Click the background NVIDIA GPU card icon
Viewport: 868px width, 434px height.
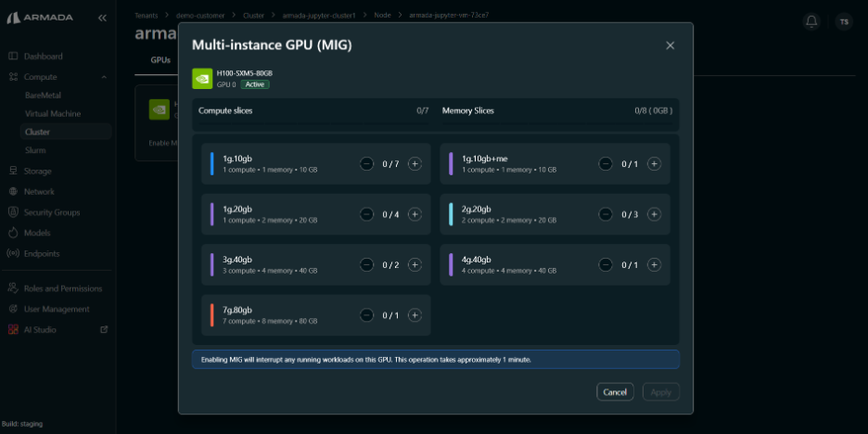160,109
